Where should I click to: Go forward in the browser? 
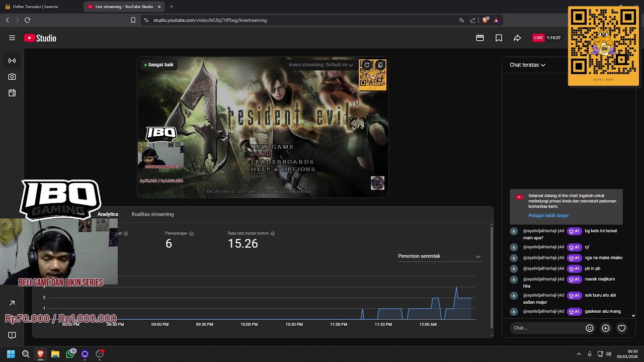click(17, 20)
